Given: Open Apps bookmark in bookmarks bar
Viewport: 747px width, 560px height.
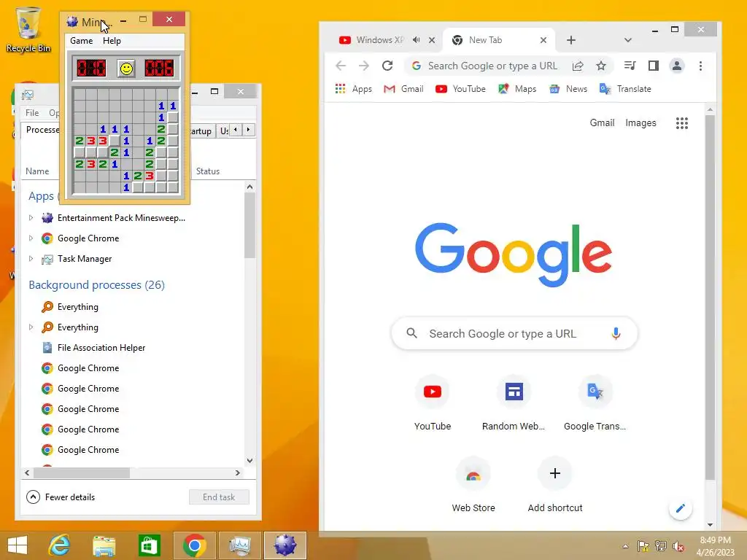Looking at the screenshot, I should pos(354,88).
